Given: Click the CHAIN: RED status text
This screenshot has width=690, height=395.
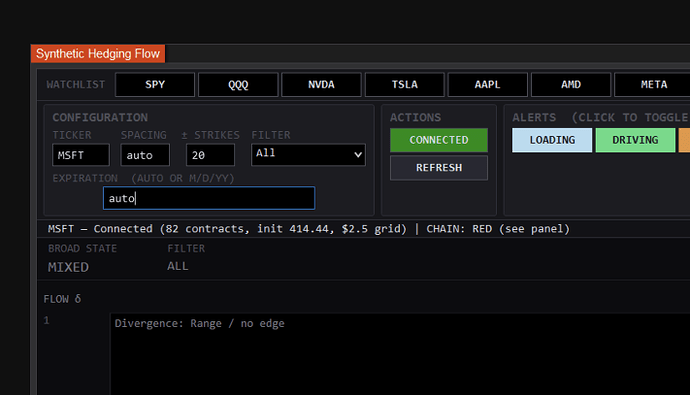Looking at the screenshot, I should pyautogui.click(x=498, y=229).
